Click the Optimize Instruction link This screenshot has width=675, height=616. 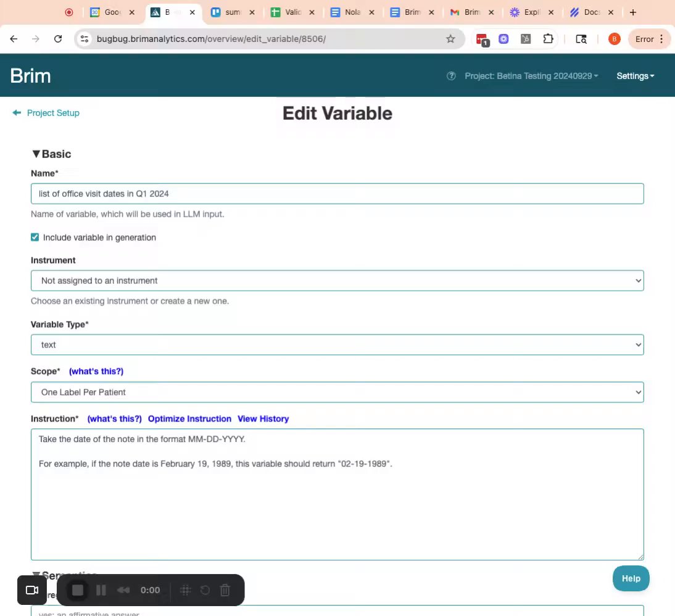(x=189, y=418)
